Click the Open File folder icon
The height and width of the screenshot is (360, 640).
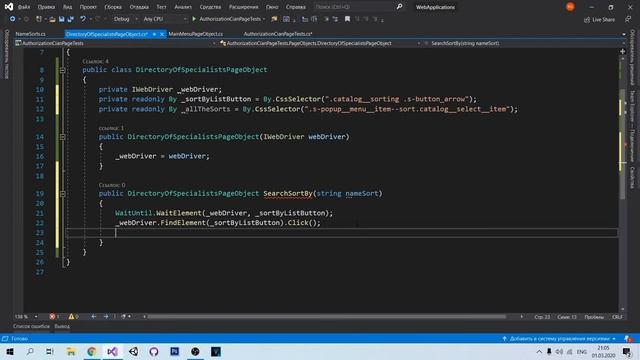click(x=52, y=19)
